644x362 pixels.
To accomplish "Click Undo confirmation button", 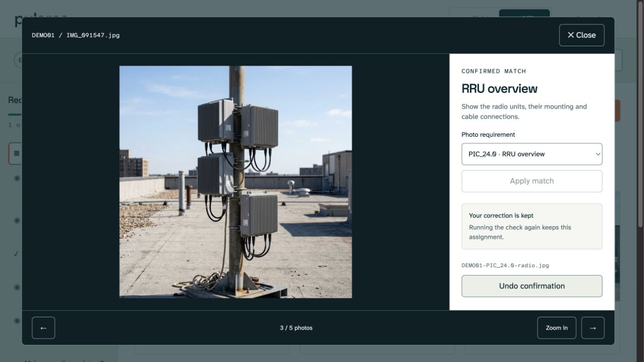I will coord(531,286).
